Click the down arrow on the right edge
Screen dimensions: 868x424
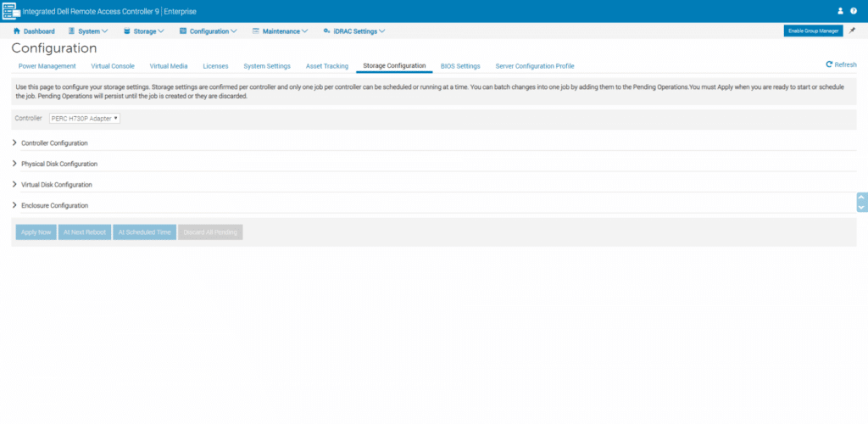click(x=861, y=207)
